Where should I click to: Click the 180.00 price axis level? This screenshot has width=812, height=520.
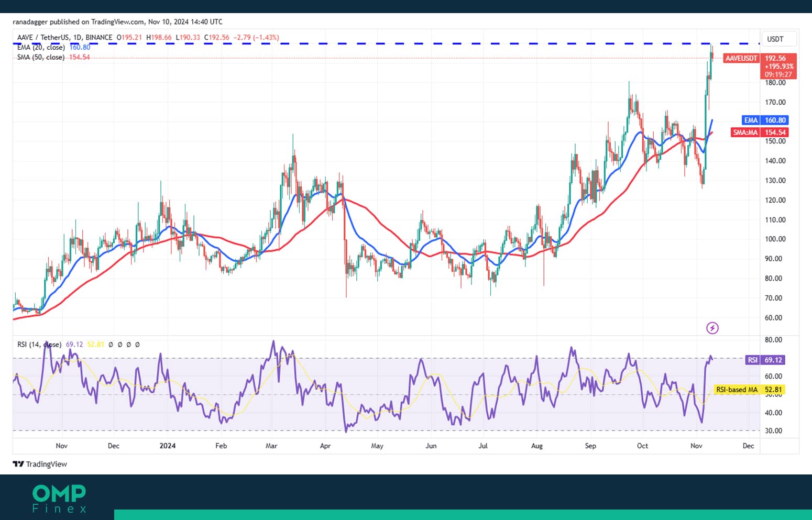tap(775, 83)
